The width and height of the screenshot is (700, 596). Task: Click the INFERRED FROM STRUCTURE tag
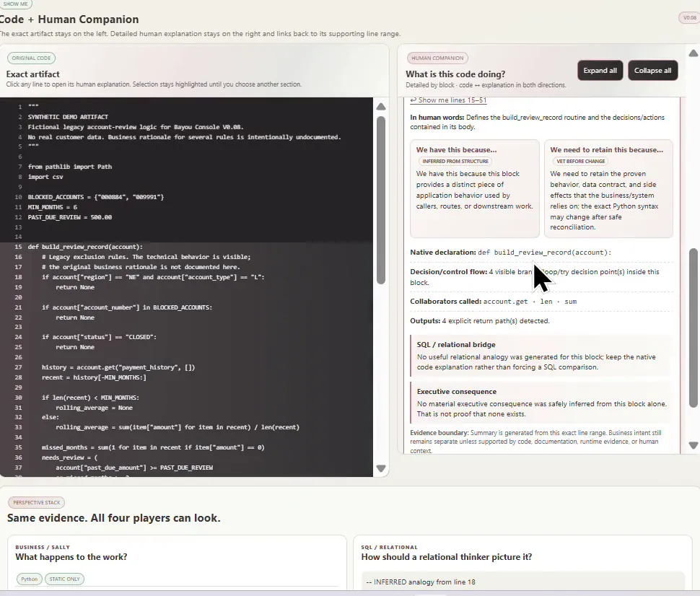point(455,161)
